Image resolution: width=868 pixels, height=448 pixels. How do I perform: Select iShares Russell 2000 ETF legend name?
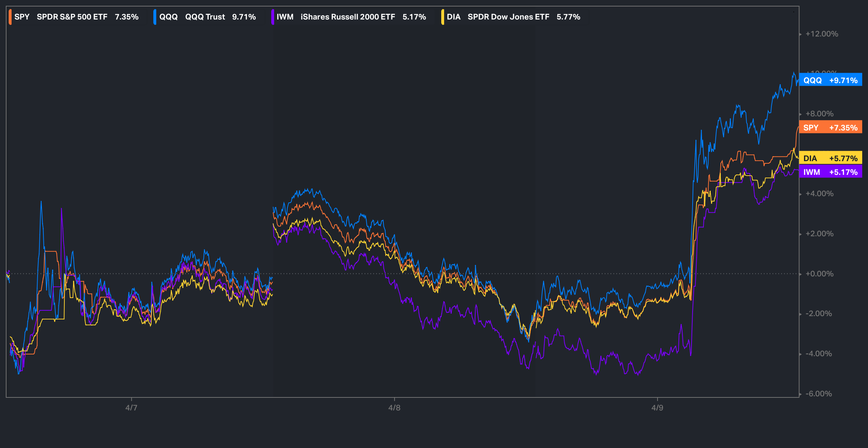[x=348, y=17]
